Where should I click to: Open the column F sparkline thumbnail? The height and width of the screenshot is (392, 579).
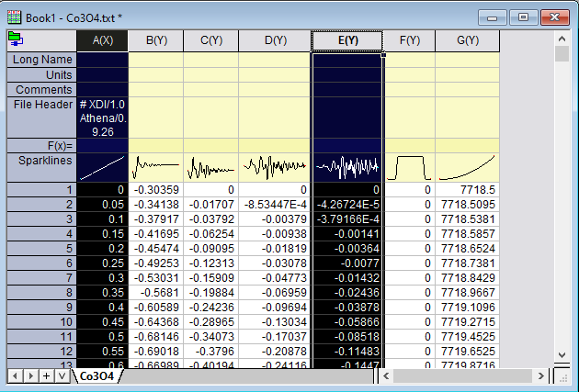tap(410, 168)
